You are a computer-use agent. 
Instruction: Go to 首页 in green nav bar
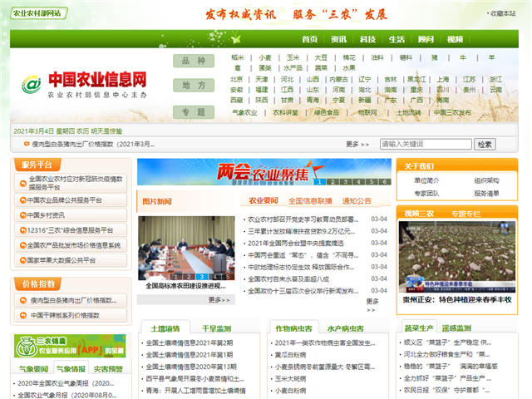(309, 39)
